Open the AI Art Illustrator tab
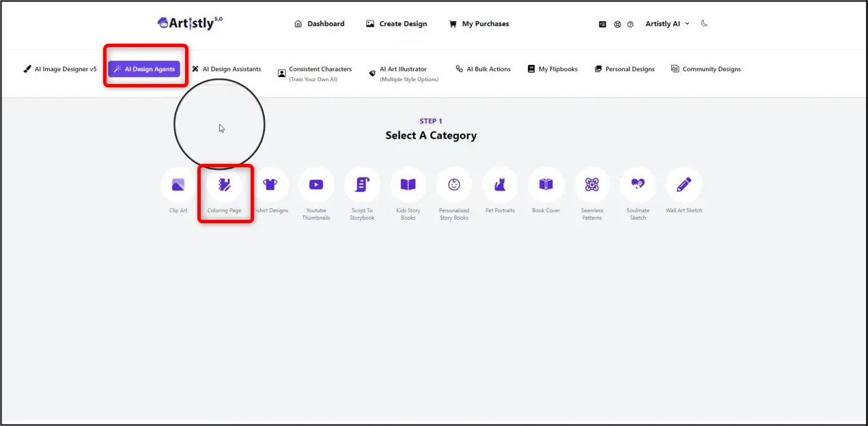 pyautogui.click(x=403, y=69)
